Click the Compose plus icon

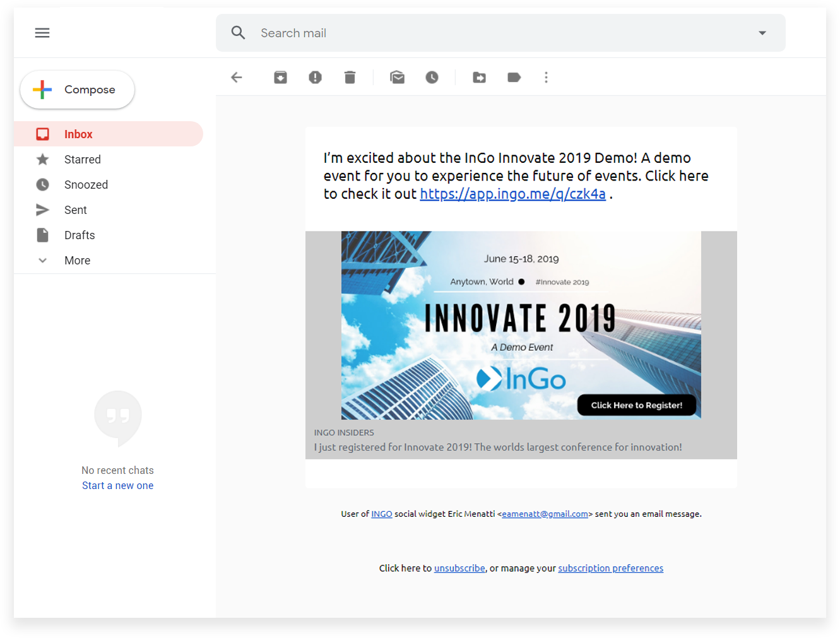coord(42,90)
